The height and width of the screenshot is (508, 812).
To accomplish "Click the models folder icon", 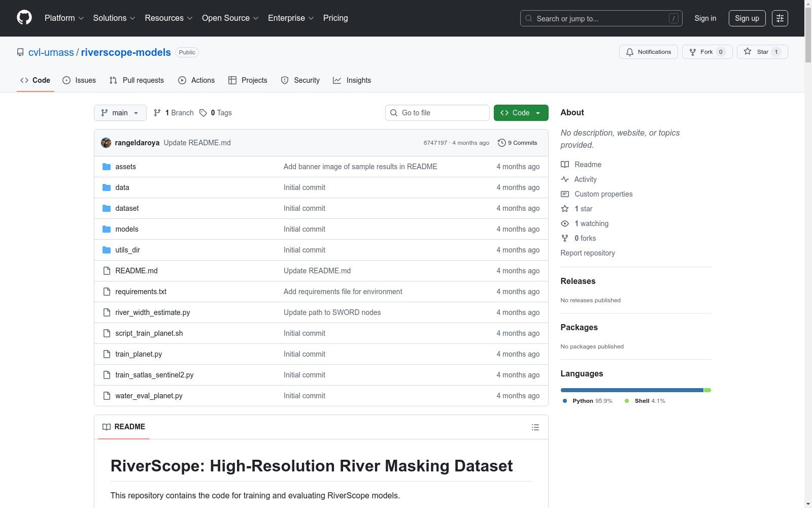I will [107, 229].
